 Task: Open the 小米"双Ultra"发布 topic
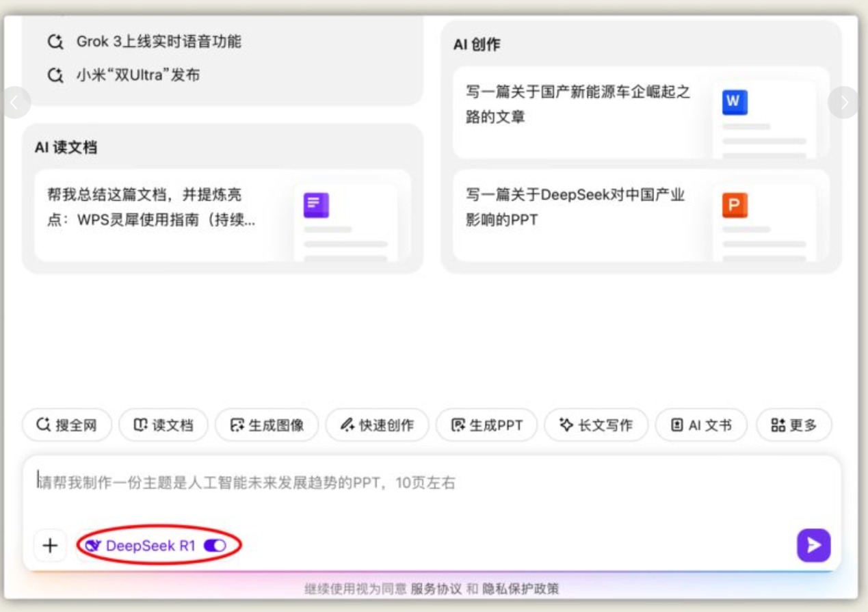click(x=138, y=75)
